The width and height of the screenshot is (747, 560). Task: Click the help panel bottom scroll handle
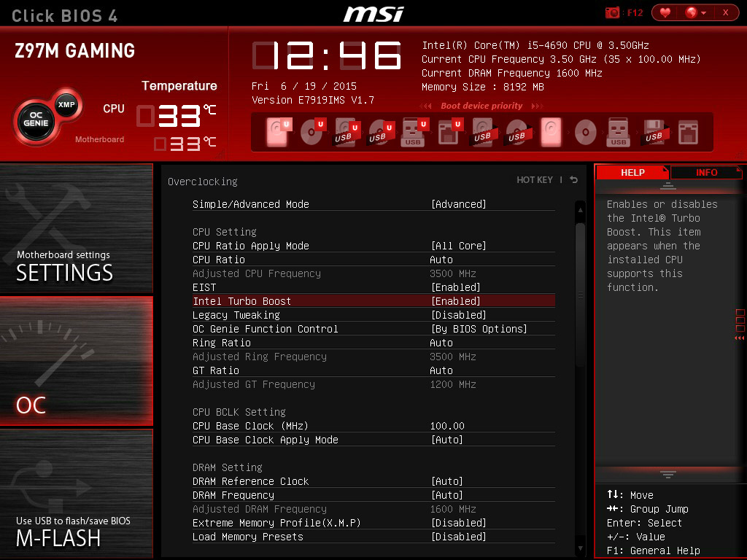tap(668, 474)
